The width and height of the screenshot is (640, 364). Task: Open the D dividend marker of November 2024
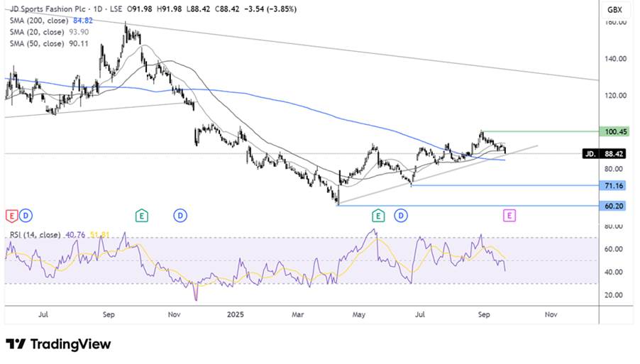pyautogui.click(x=180, y=216)
